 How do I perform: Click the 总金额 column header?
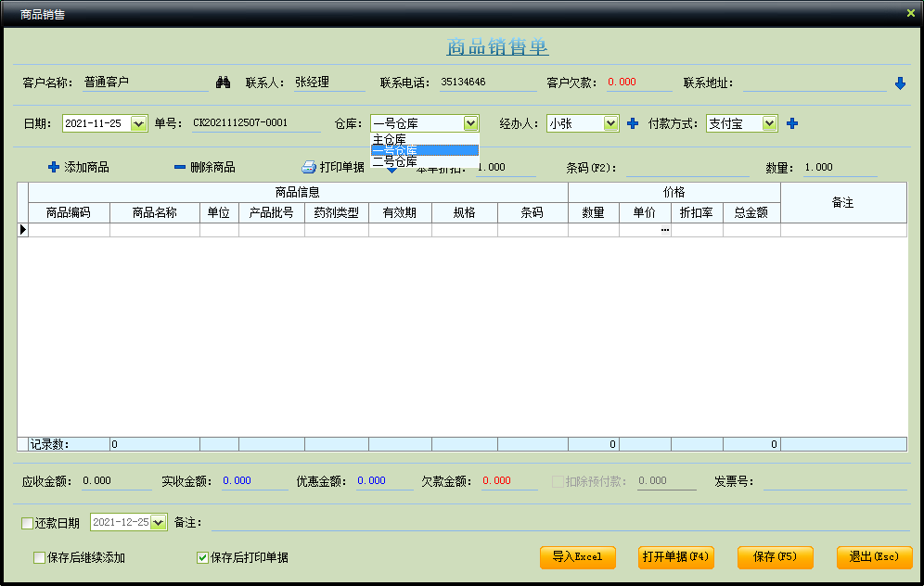[x=751, y=212]
